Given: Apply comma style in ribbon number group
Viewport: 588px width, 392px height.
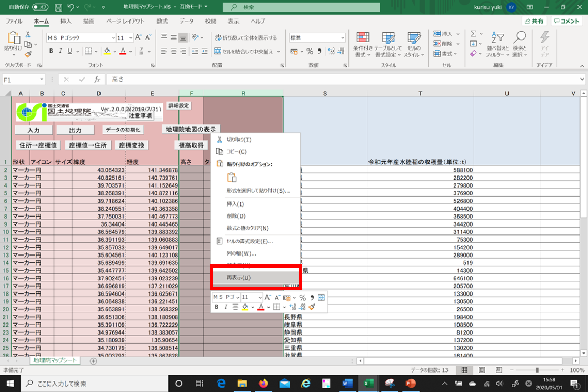Looking at the screenshot, I should pos(320,52).
